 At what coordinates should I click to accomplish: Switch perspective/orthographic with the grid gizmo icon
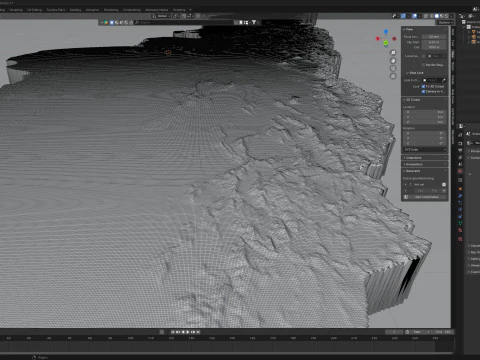click(x=393, y=76)
